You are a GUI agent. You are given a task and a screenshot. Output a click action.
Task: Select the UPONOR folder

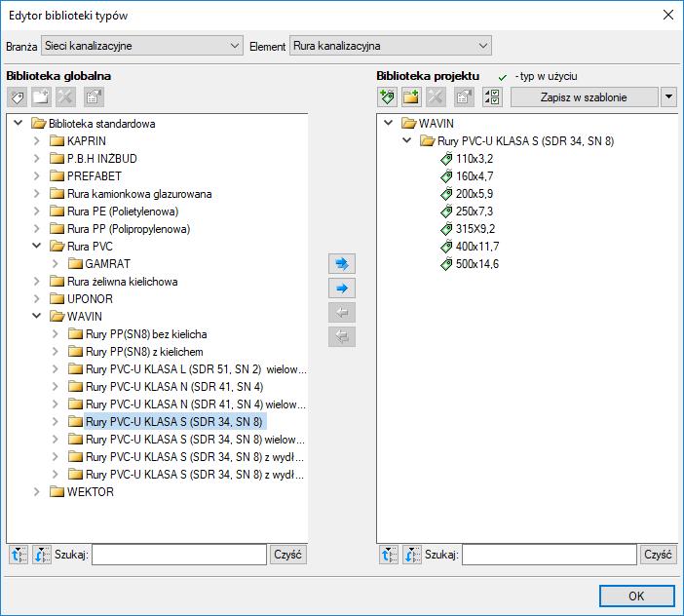tap(82, 299)
